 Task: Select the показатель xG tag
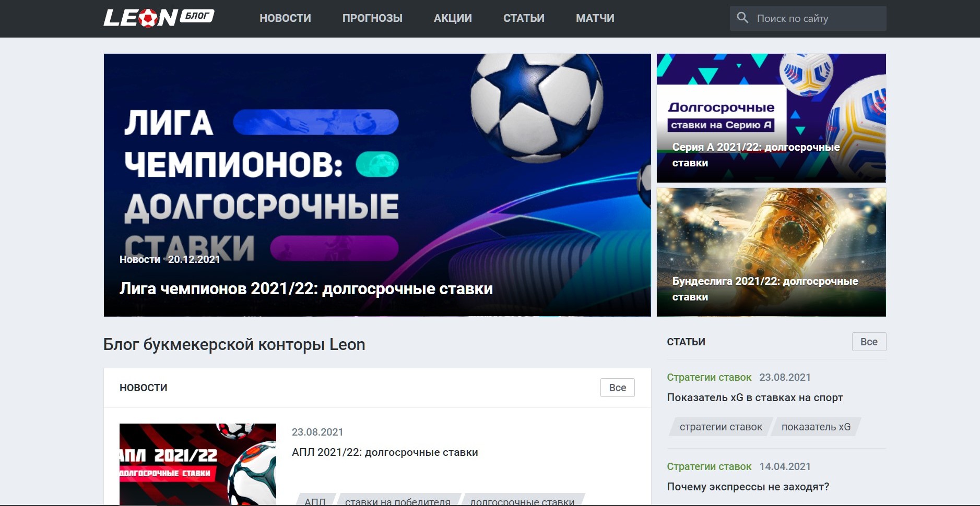(x=816, y=427)
